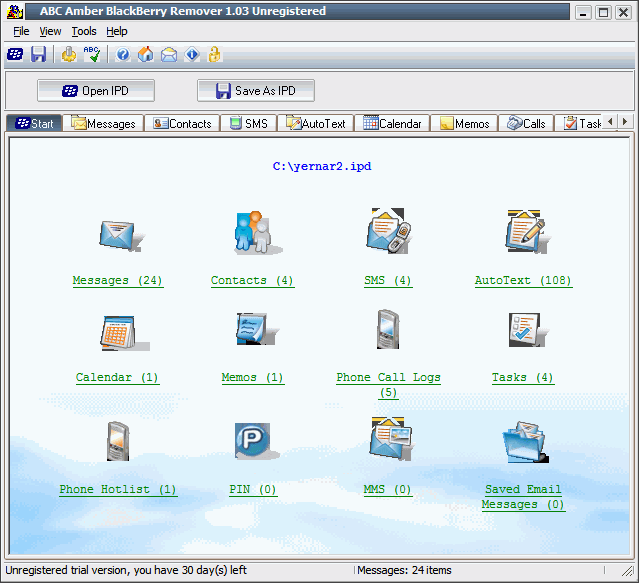
Task: Open the Help menu
Action: pyautogui.click(x=117, y=31)
